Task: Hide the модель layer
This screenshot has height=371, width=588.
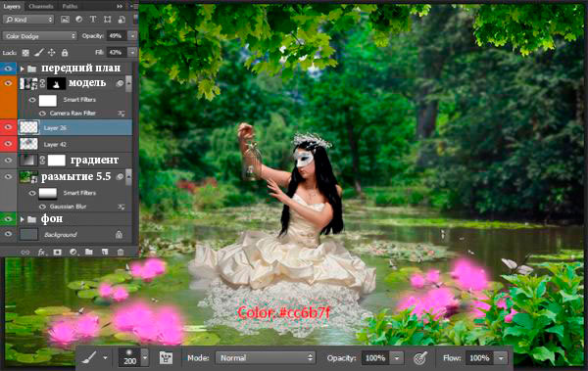Action: [8, 83]
